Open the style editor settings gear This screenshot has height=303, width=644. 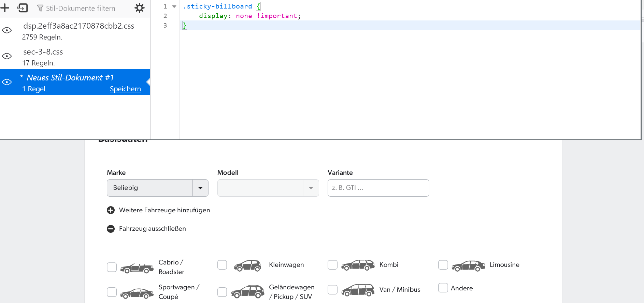click(x=139, y=8)
